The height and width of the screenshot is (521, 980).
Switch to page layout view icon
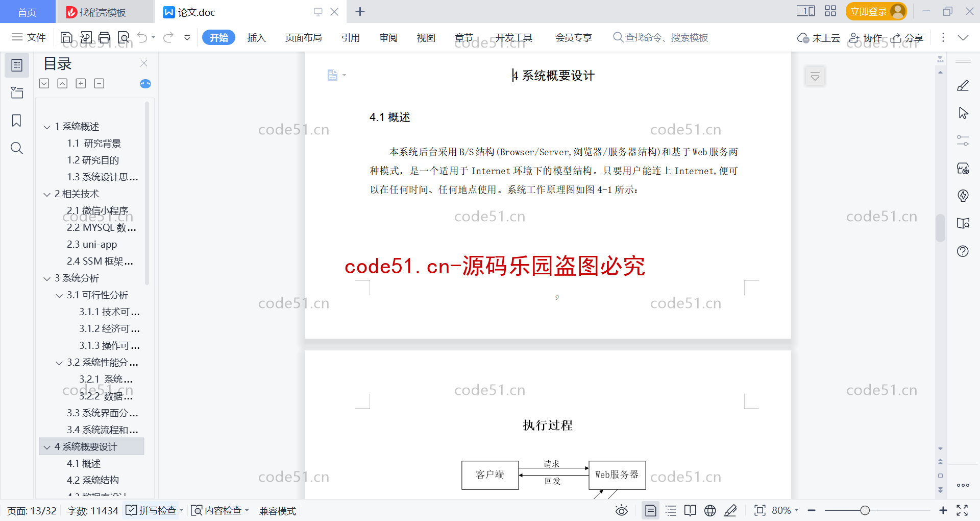coord(651,510)
